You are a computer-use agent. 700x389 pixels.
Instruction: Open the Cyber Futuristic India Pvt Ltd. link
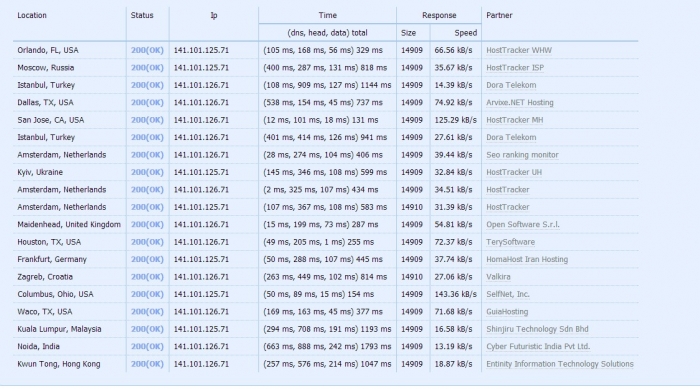538,347
